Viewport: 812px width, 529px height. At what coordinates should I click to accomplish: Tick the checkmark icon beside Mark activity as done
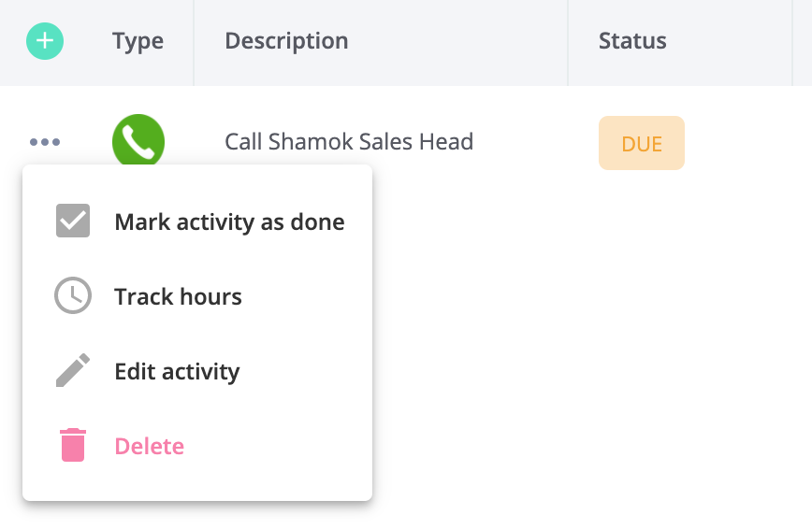[x=73, y=221]
